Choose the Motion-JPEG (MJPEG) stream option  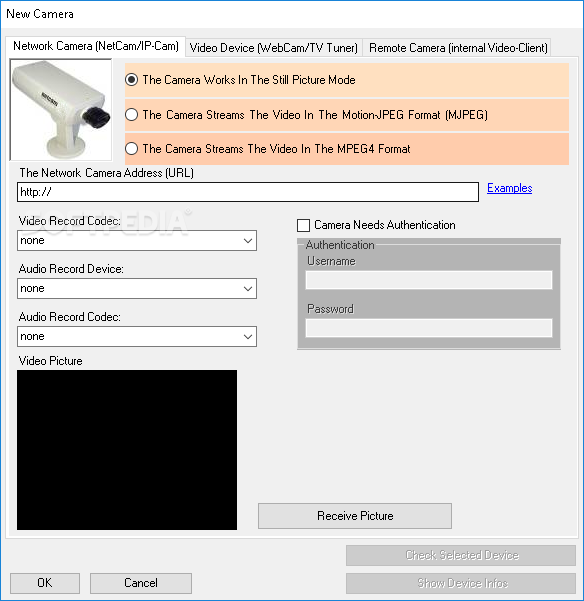pos(131,115)
